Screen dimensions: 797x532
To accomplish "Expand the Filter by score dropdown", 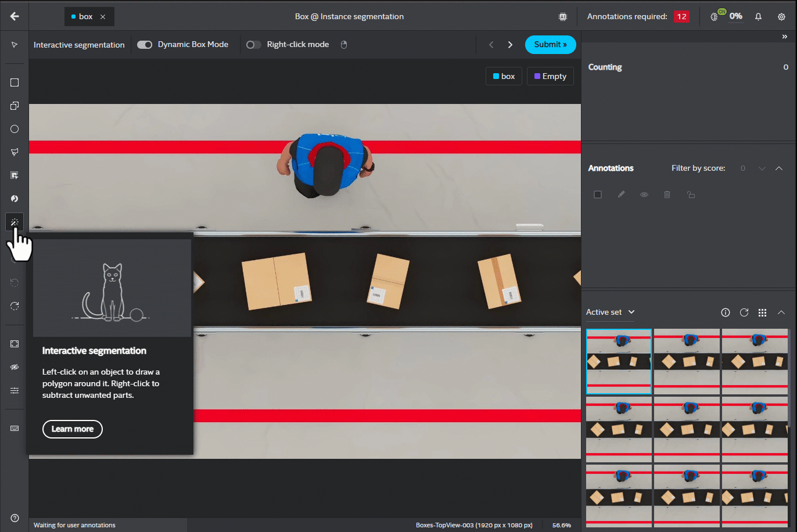I will (762, 168).
